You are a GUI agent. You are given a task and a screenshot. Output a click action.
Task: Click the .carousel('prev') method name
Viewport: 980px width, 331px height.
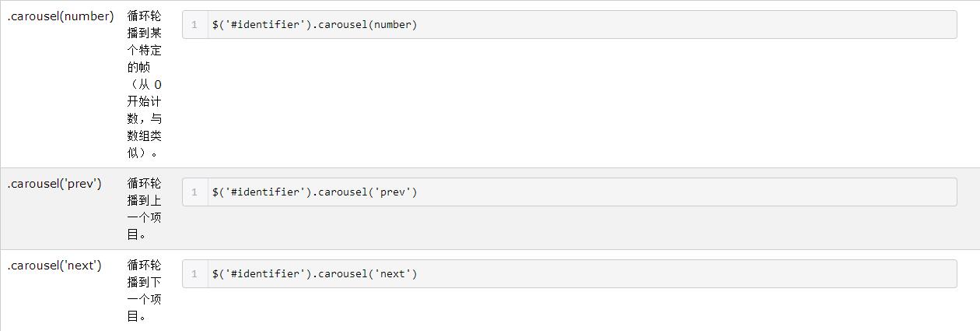(x=54, y=184)
